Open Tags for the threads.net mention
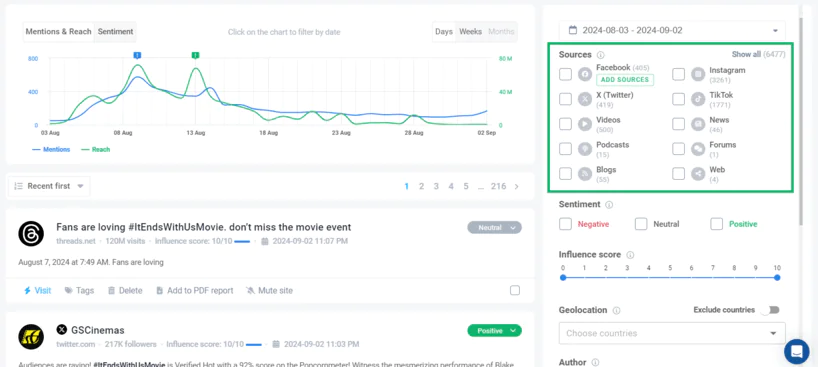 click(x=79, y=290)
